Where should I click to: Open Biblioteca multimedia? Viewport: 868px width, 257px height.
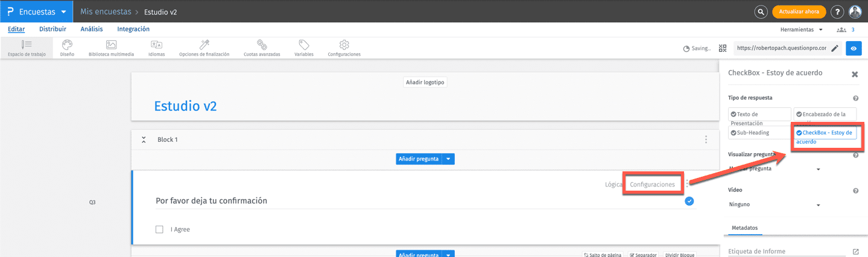[111, 48]
